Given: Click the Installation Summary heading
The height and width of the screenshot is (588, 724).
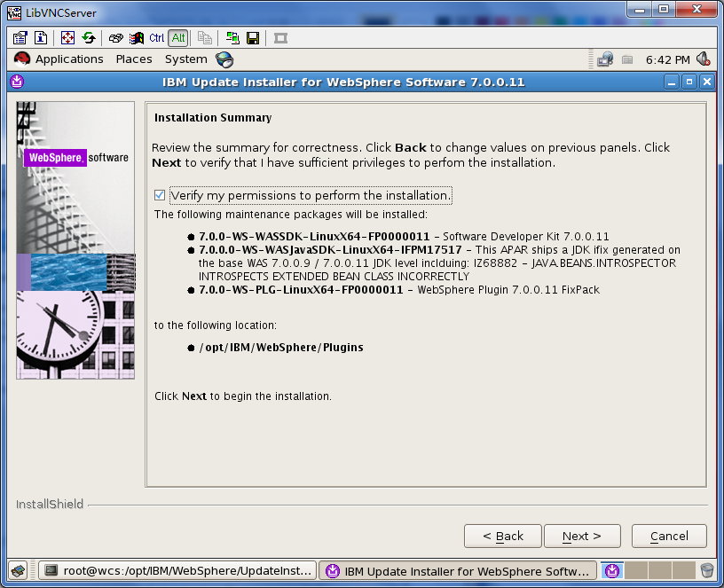Looking at the screenshot, I should click(x=213, y=118).
